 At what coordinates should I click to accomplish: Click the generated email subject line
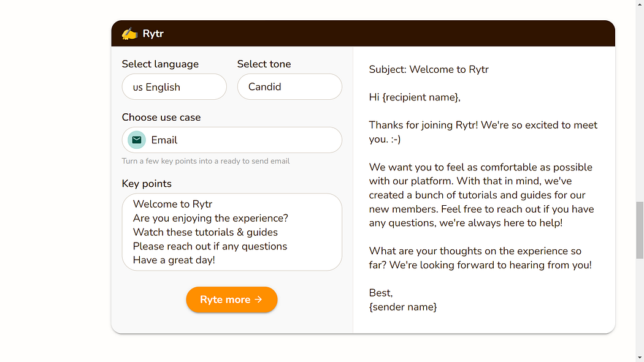[428, 69]
